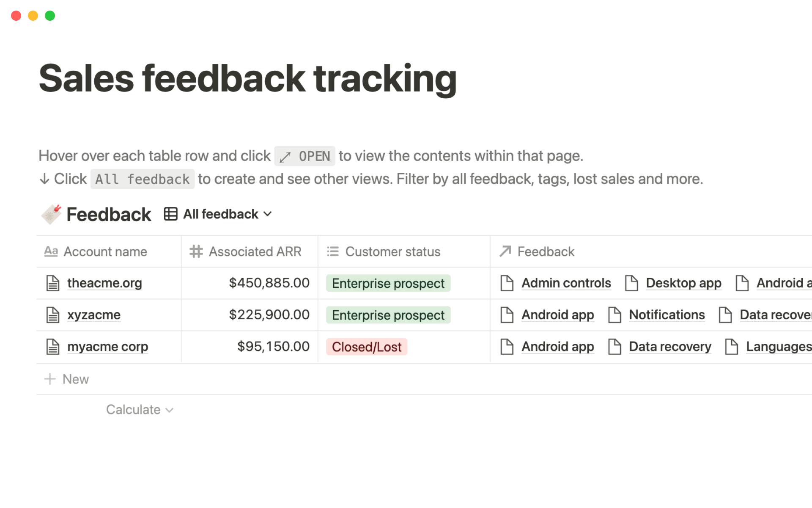Open the Desktop app feedback page link
This screenshot has height=508, width=812.
683,283
